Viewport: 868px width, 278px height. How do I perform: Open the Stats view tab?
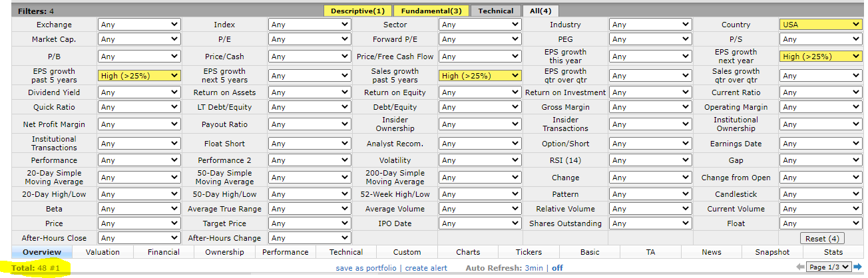click(x=833, y=252)
